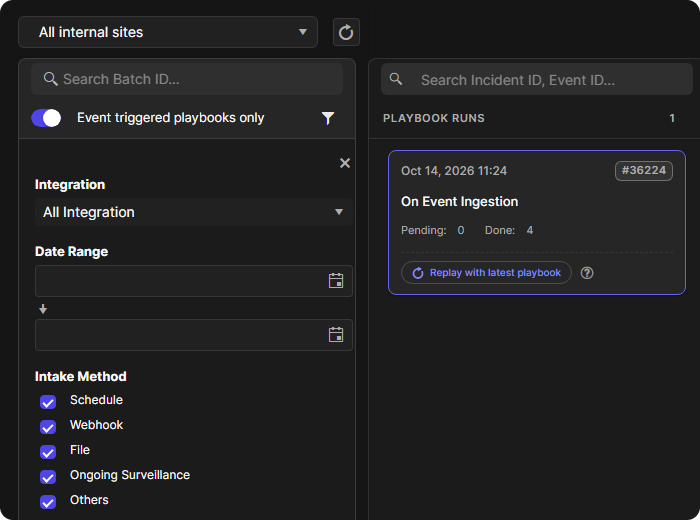The image size is (700, 520).
Task: Close the filter panel with X
Action: pos(345,163)
